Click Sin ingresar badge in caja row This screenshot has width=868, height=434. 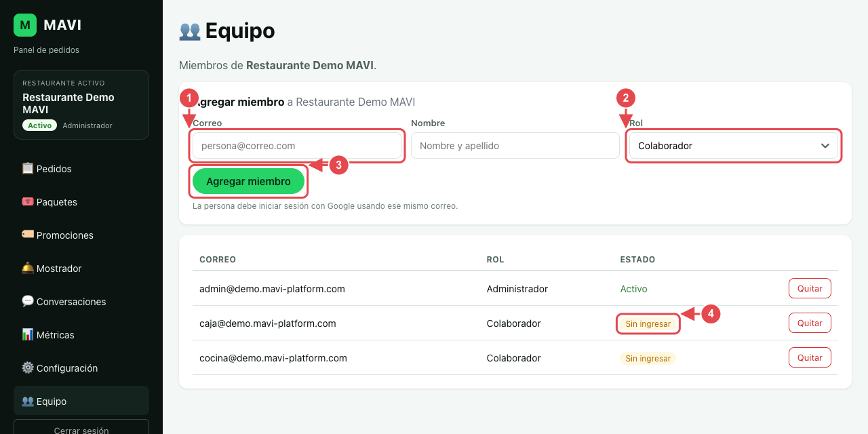648,324
